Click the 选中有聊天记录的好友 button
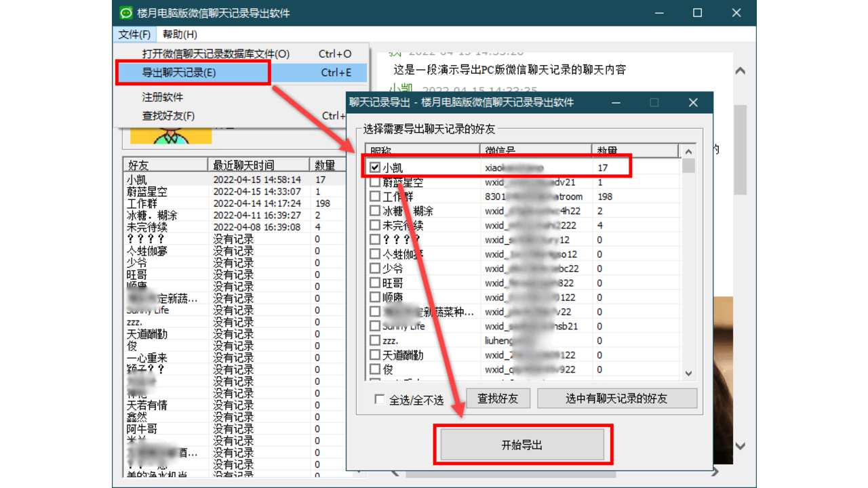The image size is (868, 488). pyautogui.click(x=617, y=399)
